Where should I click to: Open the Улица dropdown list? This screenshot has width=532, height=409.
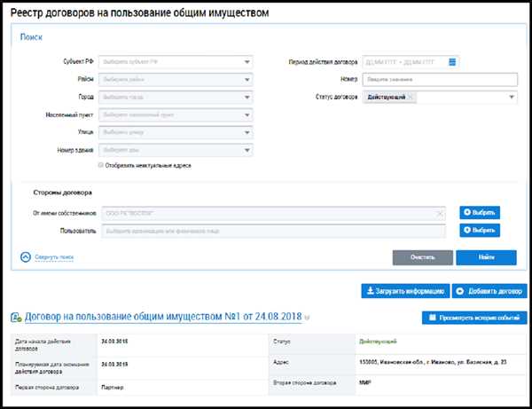point(176,132)
